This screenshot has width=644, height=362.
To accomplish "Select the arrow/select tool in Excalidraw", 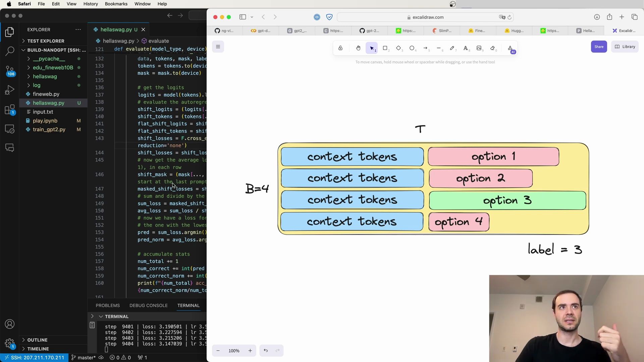I will [372, 48].
